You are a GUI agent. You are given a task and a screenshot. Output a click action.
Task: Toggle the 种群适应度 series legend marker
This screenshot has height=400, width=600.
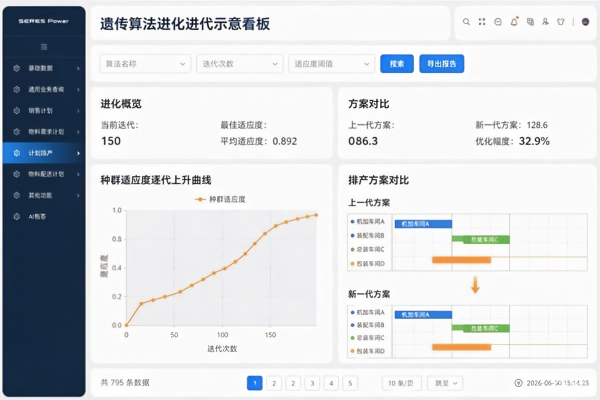pyautogui.click(x=200, y=199)
